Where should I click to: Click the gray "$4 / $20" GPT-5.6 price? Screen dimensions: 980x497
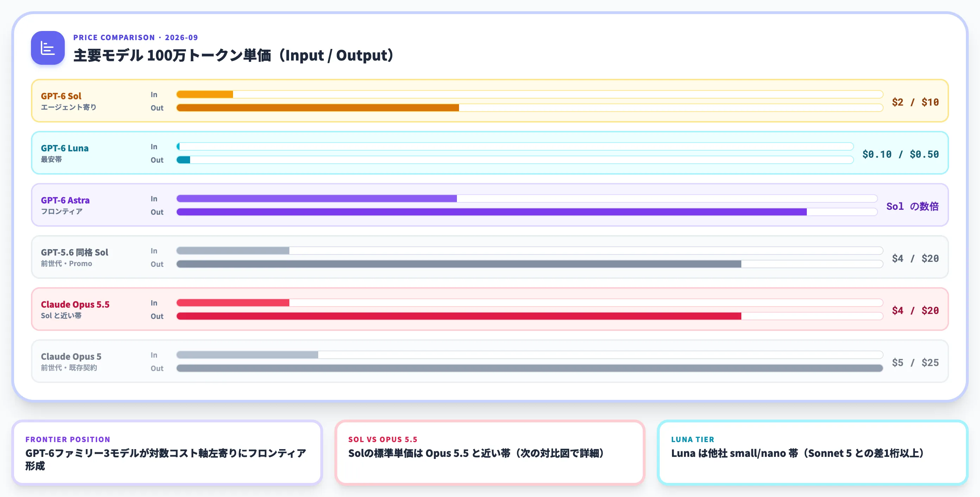click(x=915, y=258)
